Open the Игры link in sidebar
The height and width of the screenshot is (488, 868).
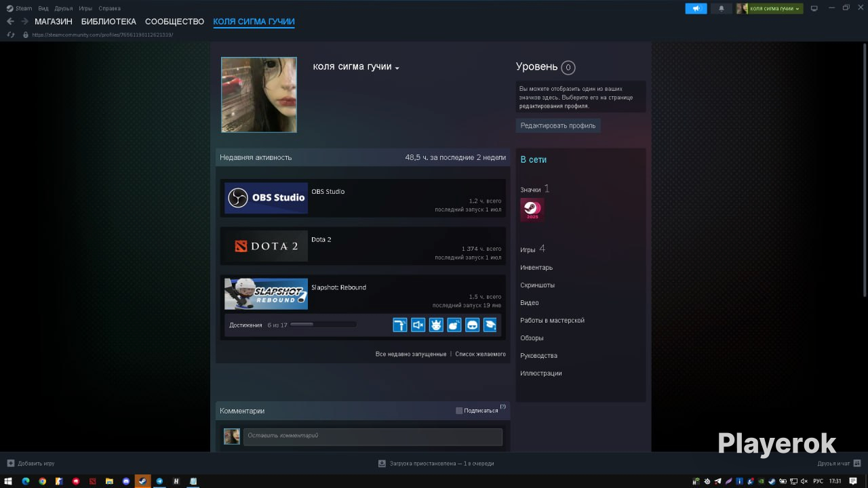[528, 250]
